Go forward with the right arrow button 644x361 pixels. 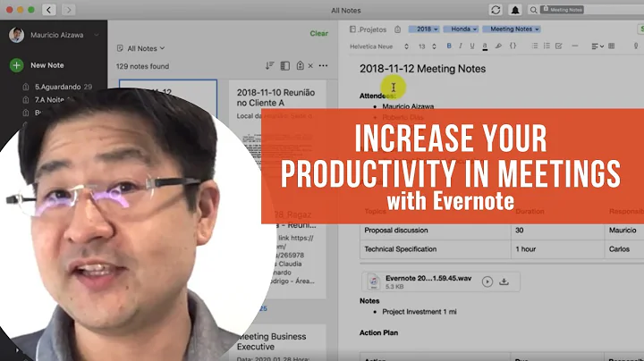68,10
